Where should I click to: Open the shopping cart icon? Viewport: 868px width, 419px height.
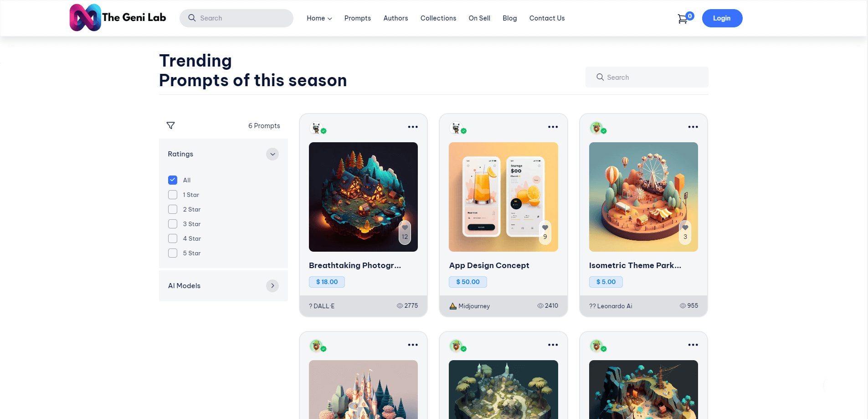click(683, 19)
